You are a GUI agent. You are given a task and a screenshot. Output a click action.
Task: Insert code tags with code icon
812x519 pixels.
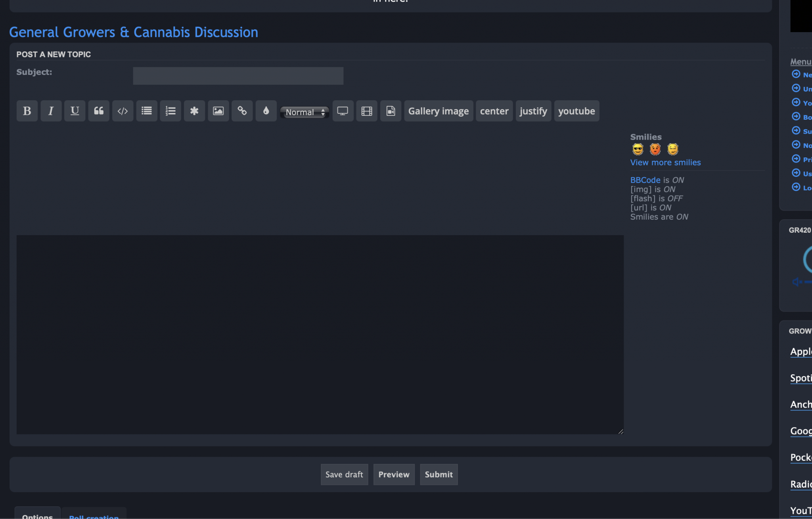click(123, 111)
